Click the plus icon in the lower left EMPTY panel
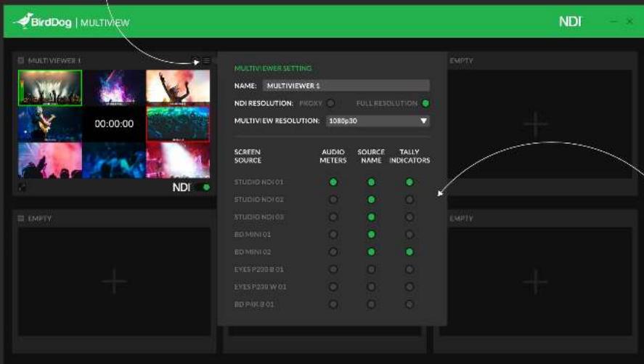Viewport: 644px width, 364px height. click(114, 281)
